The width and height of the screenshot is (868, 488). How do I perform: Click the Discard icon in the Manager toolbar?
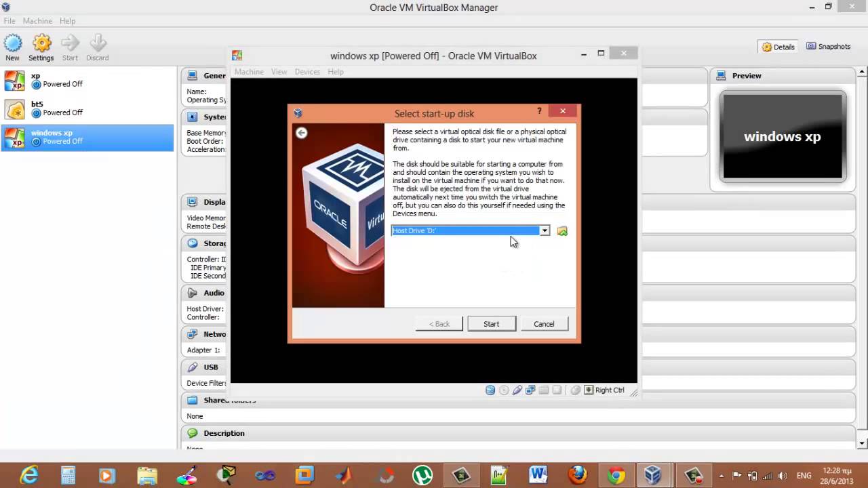coord(98,48)
